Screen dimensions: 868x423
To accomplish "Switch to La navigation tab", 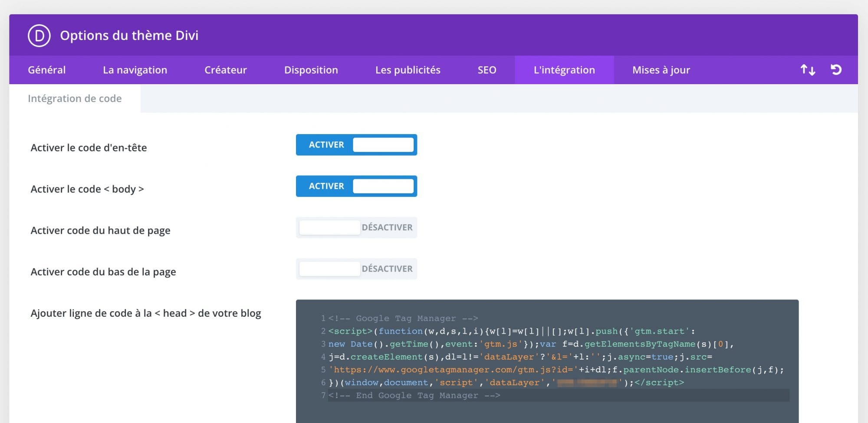I will [135, 70].
